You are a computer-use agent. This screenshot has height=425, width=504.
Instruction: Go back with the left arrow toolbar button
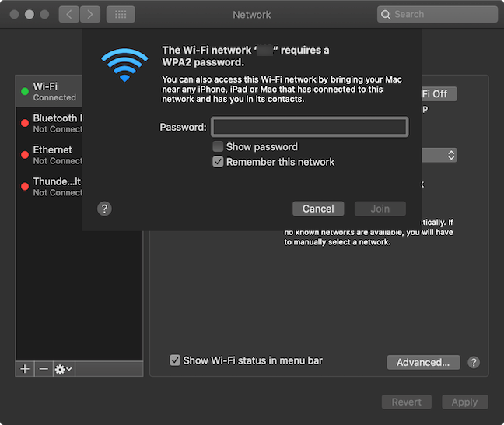pyautogui.click(x=68, y=15)
